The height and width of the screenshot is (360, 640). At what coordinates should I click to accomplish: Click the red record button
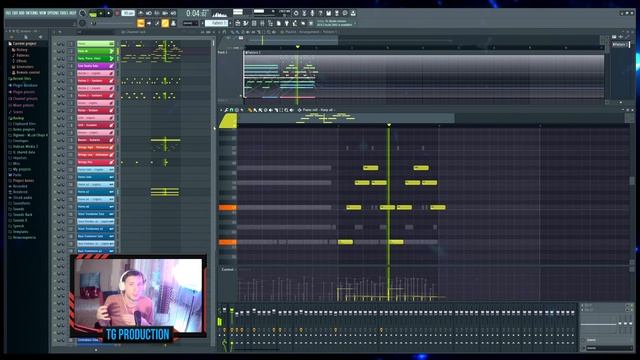click(x=117, y=13)
